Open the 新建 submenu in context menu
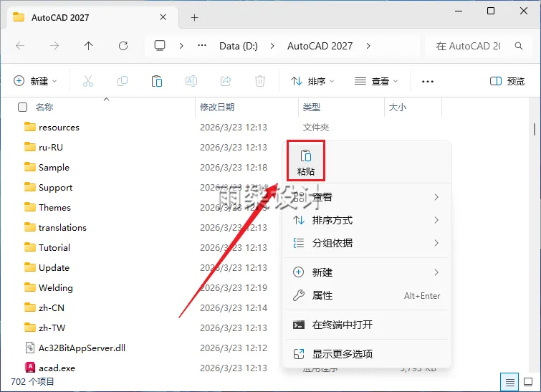 [x=366, y=272]
